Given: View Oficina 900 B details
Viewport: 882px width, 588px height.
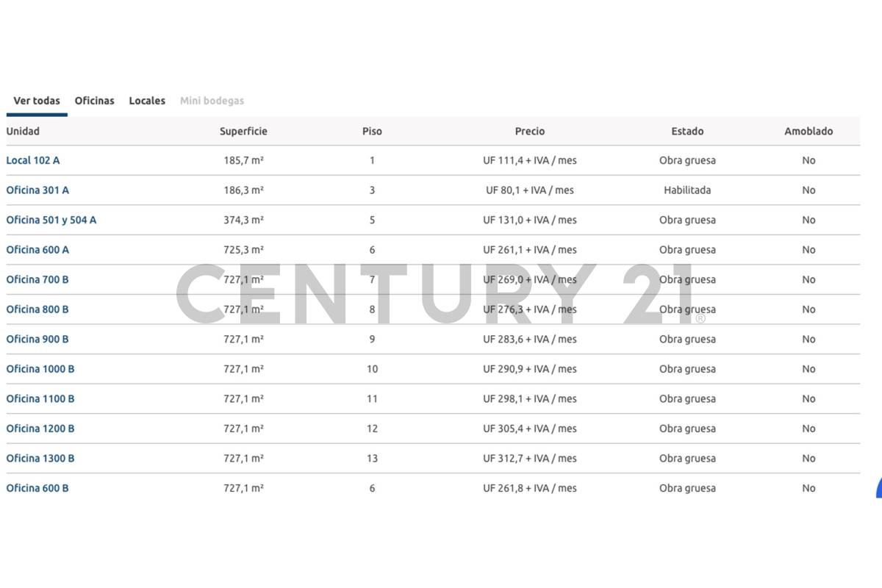Looking at the screenshot, I should 37,339.
